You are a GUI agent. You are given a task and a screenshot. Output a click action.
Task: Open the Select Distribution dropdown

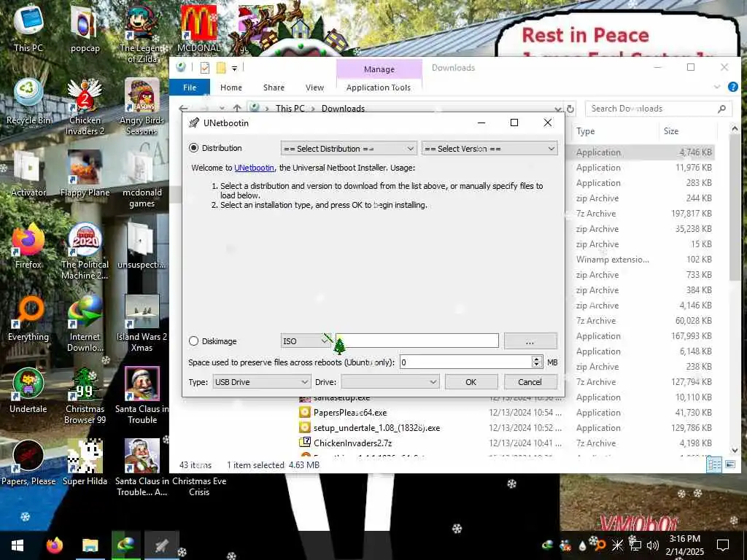(349, 149)
